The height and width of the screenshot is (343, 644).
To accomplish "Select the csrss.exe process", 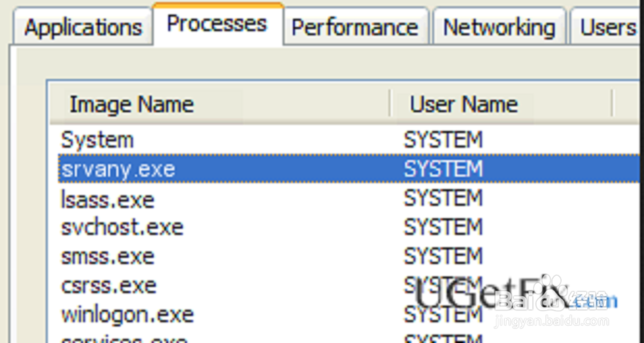I will [x=348, y=286].
